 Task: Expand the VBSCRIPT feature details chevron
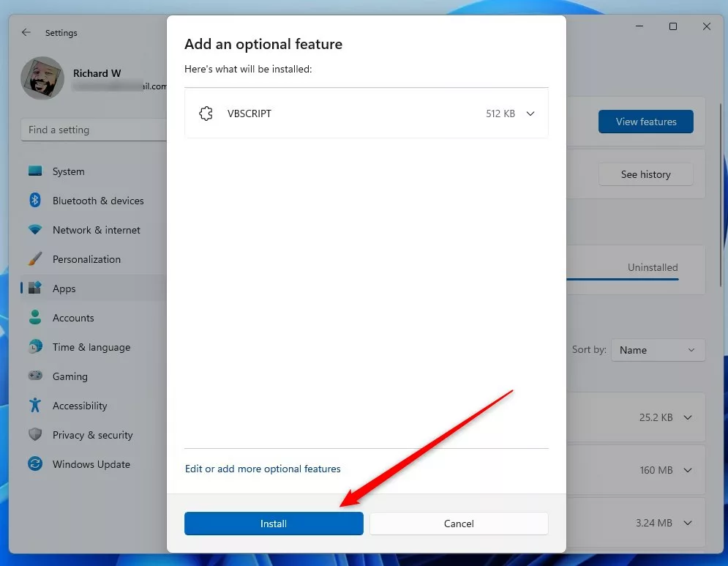click(x=530, y=113)
